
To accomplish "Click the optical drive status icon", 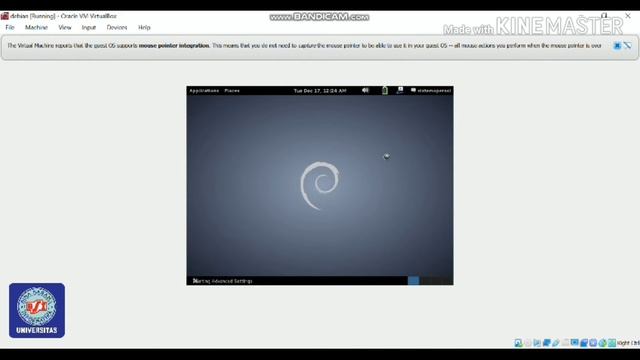I will tap(527, 343).
